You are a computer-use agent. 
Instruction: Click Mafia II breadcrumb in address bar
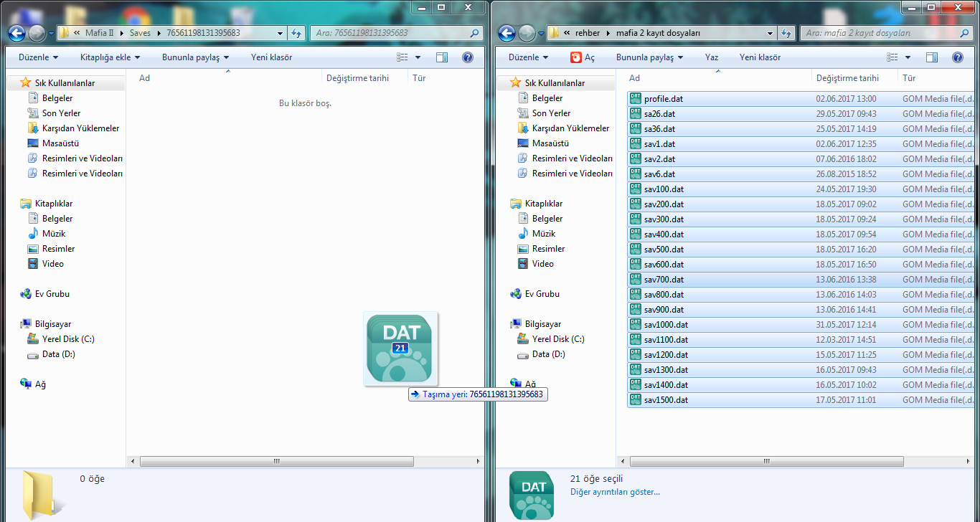click(x=99, y=33)
